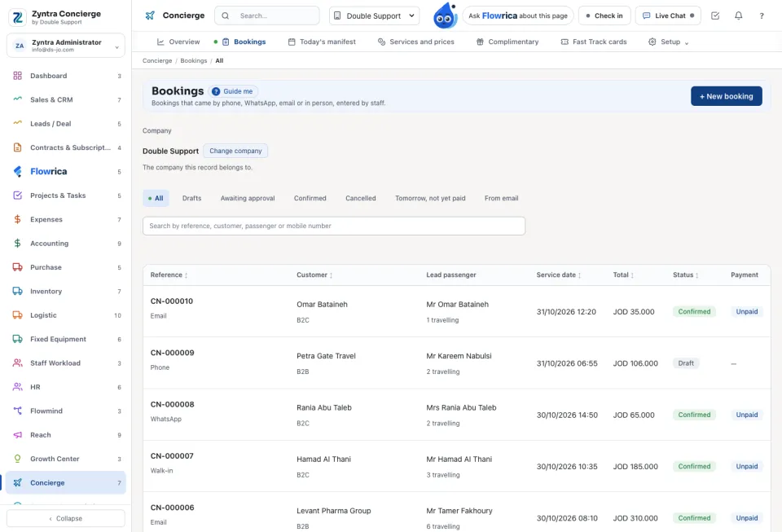782x532 pixels.
Task: Expand the Zyntra Administrator account menu
Action: pyautogui.click(x=66, y=46)
